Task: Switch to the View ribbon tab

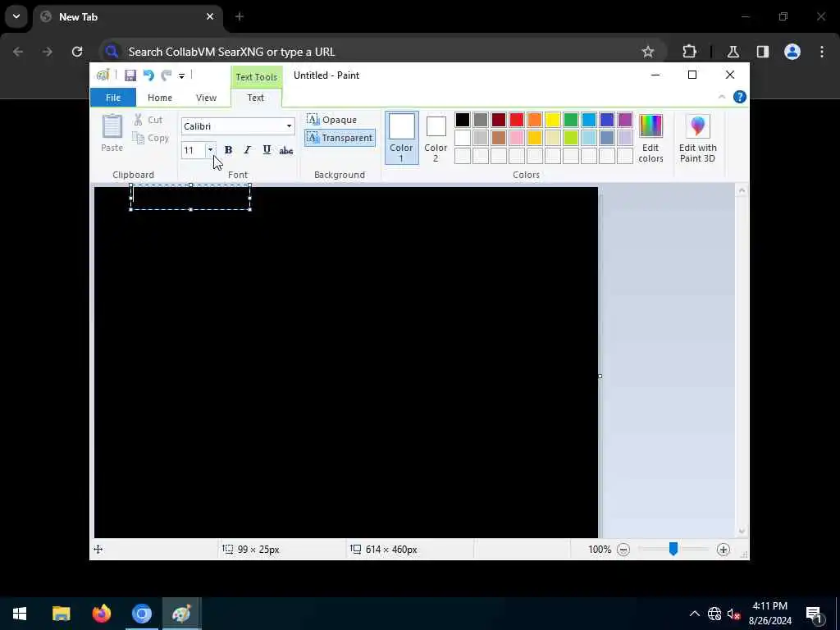Action: pos(206,98)
